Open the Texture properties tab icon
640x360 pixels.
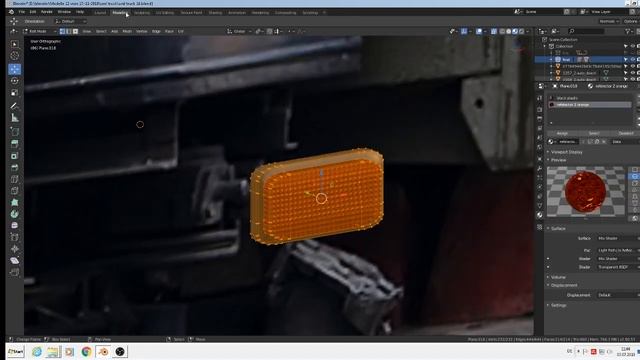click(x=540, y=227)
